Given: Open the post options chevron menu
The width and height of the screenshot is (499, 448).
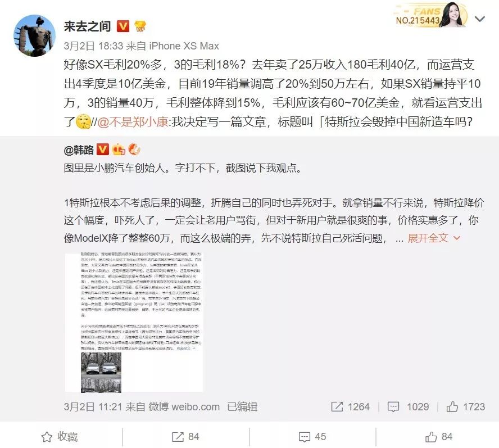Looking at the screenshot, I should [x=479, y=19].
